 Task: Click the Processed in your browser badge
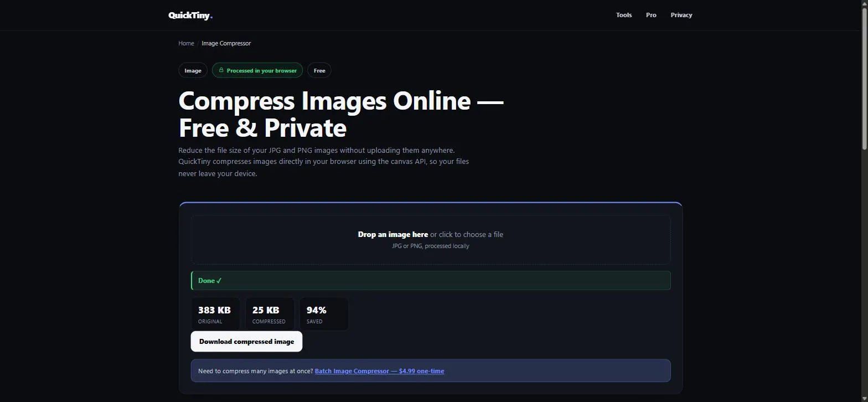[257, 70]
